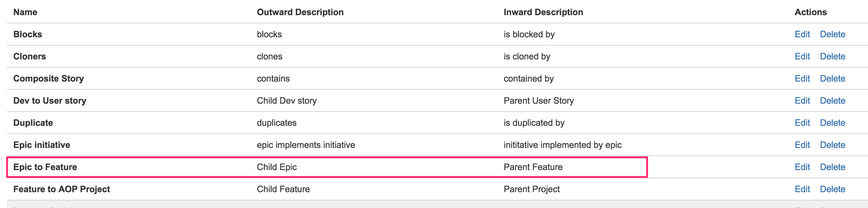Click the Name column header

click(25, 12)
